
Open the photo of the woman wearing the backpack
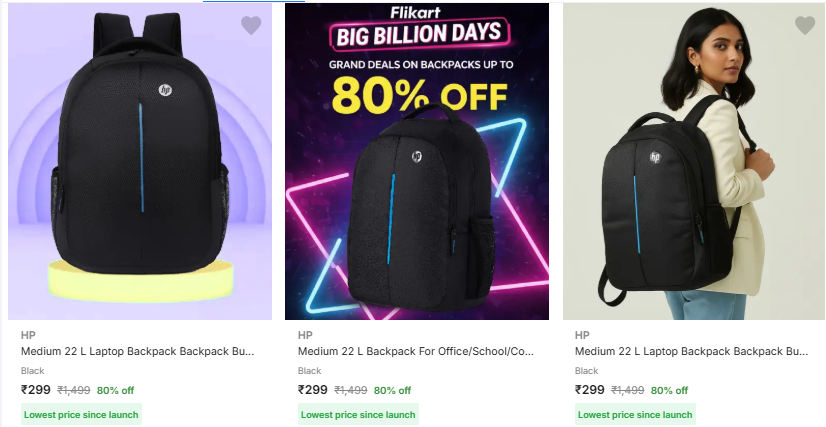pos(694,160)
